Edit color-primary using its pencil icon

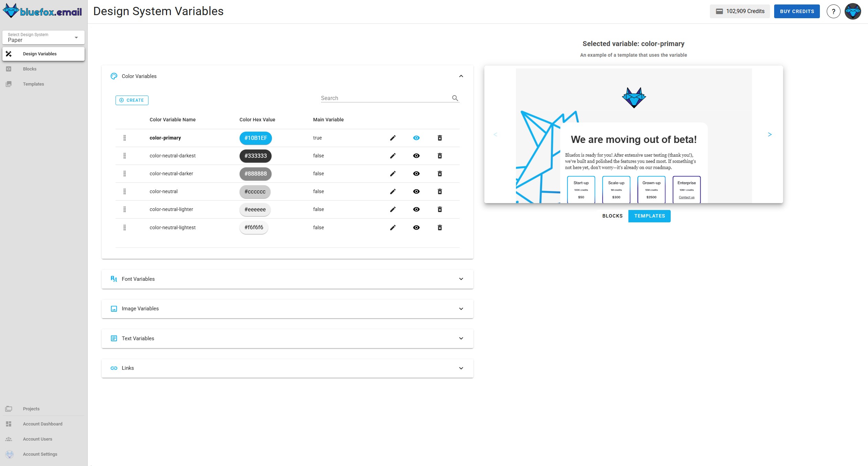tap(393, 138)
